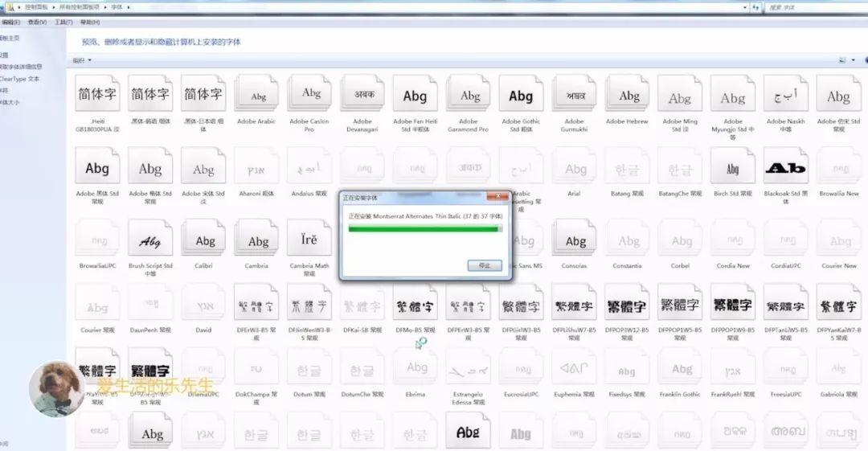
Task: Select the Adobe Ming Std font icon
Action: coord(680,95)
